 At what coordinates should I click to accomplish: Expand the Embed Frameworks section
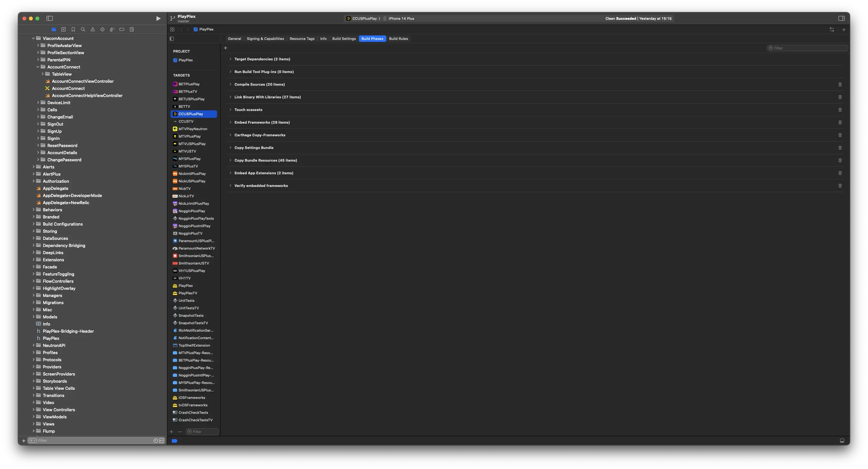pyautogui.click(x=230, y=122)
